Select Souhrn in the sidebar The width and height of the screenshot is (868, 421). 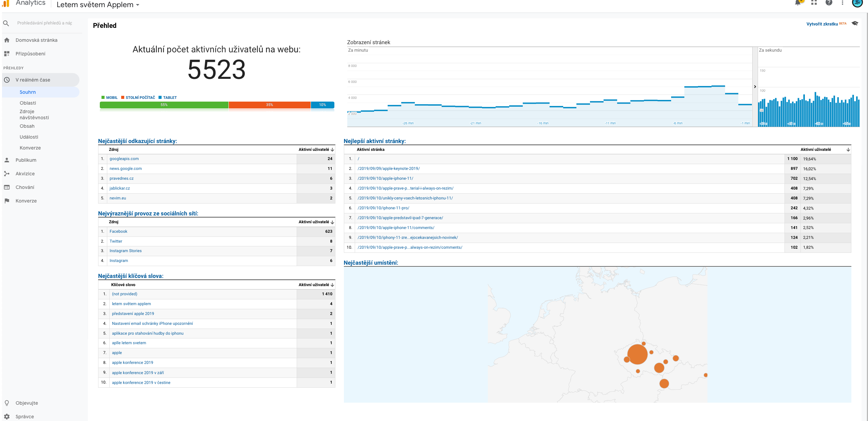28,92
